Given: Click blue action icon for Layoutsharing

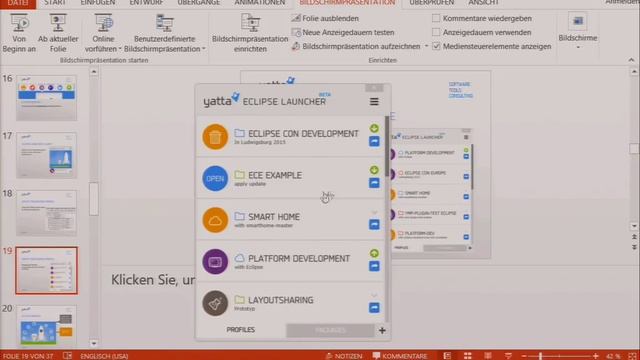Looking at the screenshot, I should point(374,308).
